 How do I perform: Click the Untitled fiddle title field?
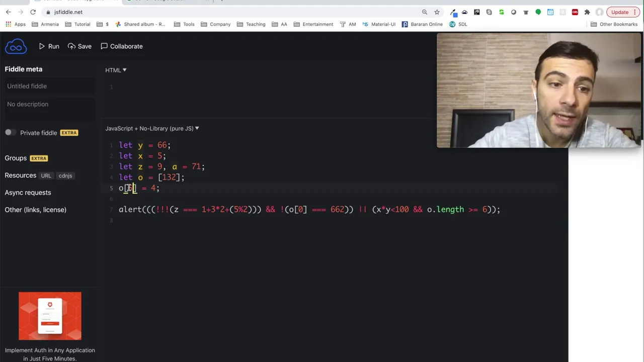coord(50,86)
